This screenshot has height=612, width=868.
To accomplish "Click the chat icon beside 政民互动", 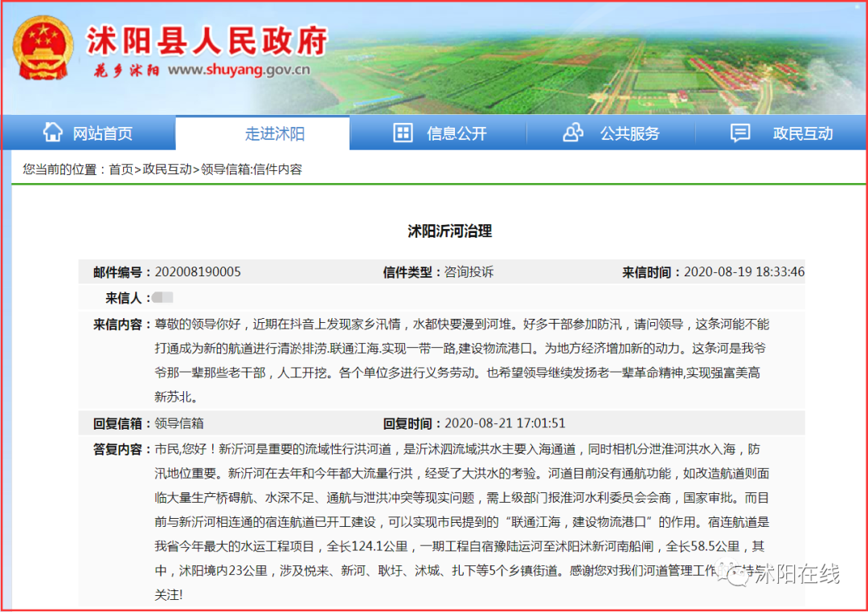I will (740, 133).
